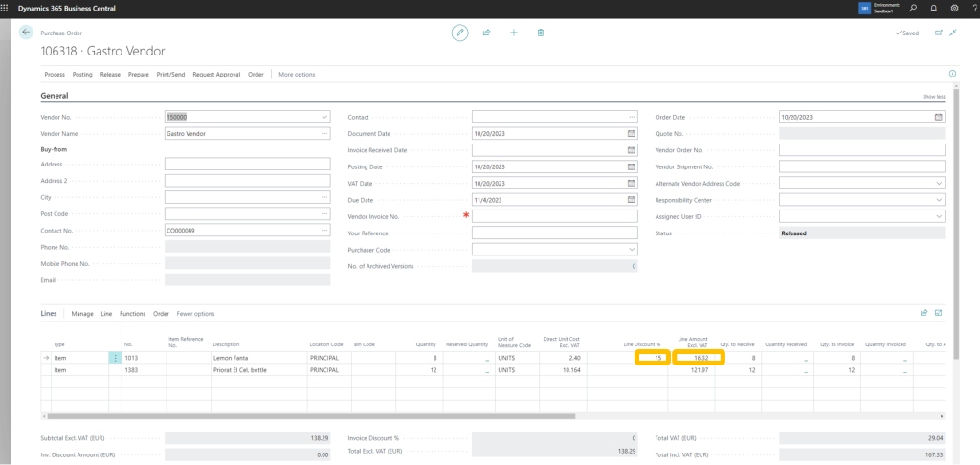Click the edit pencil icon
980x465 pixels.
[x=460, y=33]
